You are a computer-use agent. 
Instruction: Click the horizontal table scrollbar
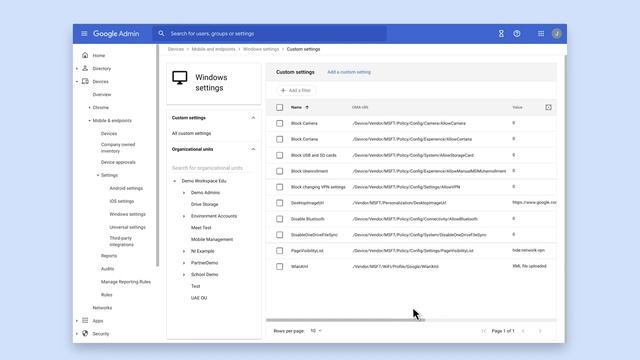click(x=346, y=320)
